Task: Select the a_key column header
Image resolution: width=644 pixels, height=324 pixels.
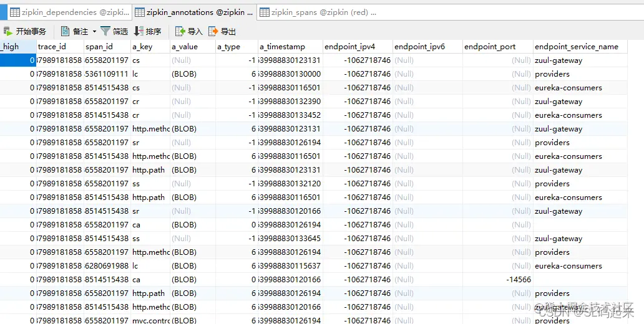Action: pos(150,47)
